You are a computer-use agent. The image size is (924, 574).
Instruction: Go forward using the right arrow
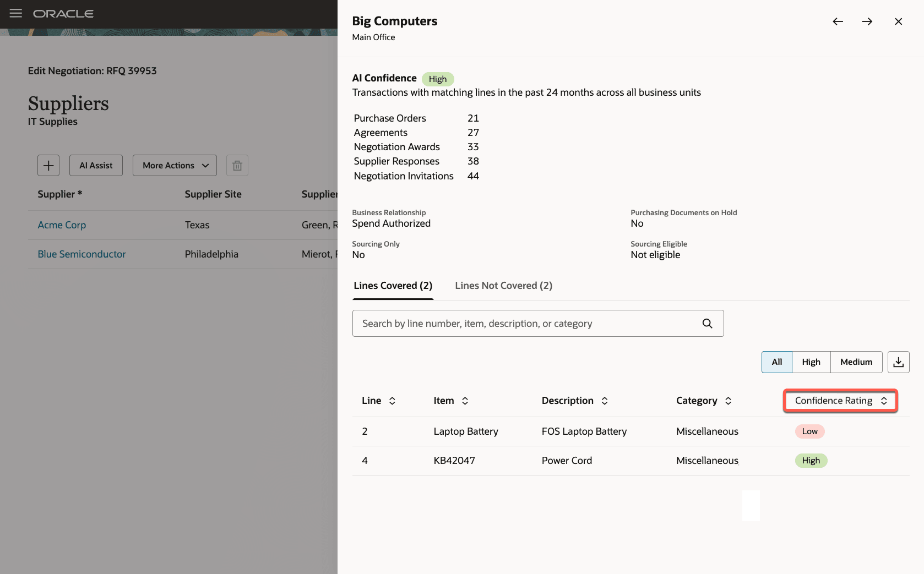pyautogui.click(x=867, y=21)
